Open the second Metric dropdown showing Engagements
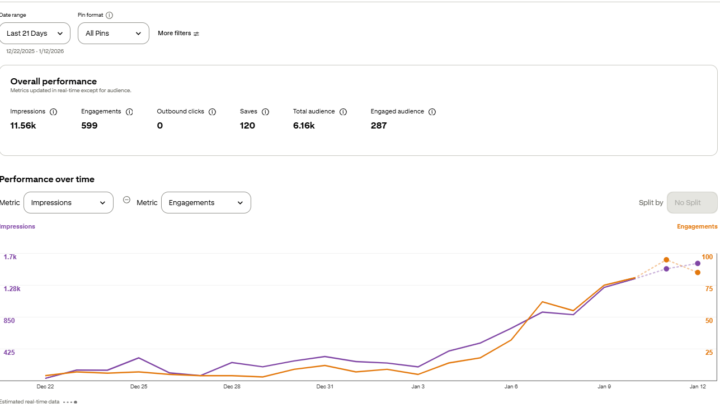 pos(205,202)
